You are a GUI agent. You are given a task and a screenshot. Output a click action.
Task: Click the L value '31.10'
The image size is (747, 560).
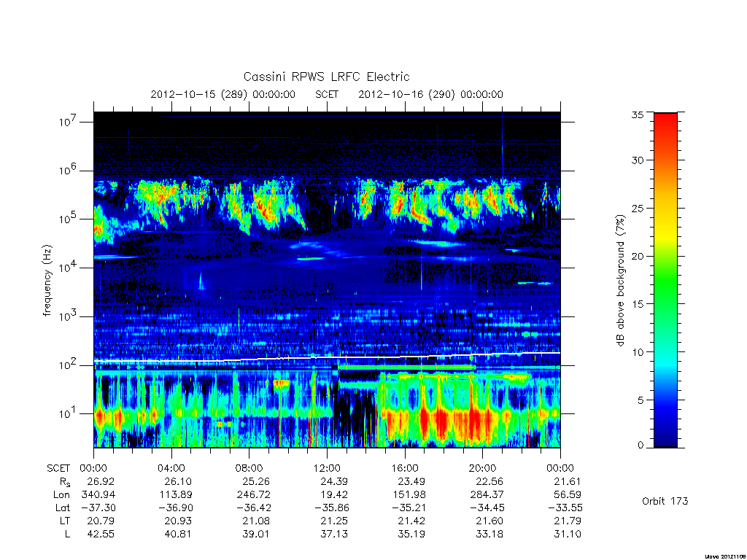click(x=568, y=534)
